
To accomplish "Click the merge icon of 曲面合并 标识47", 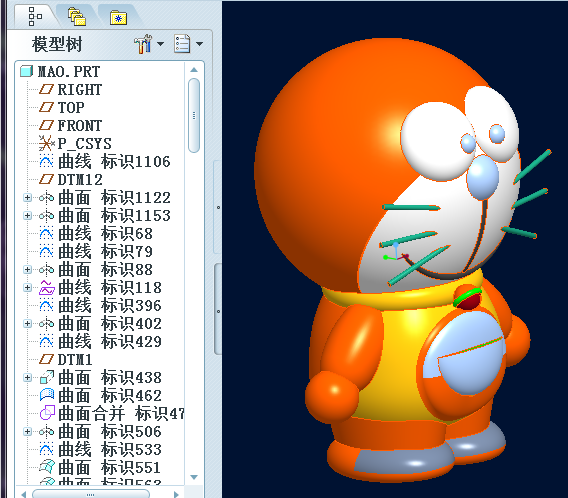I will (47, 413).
